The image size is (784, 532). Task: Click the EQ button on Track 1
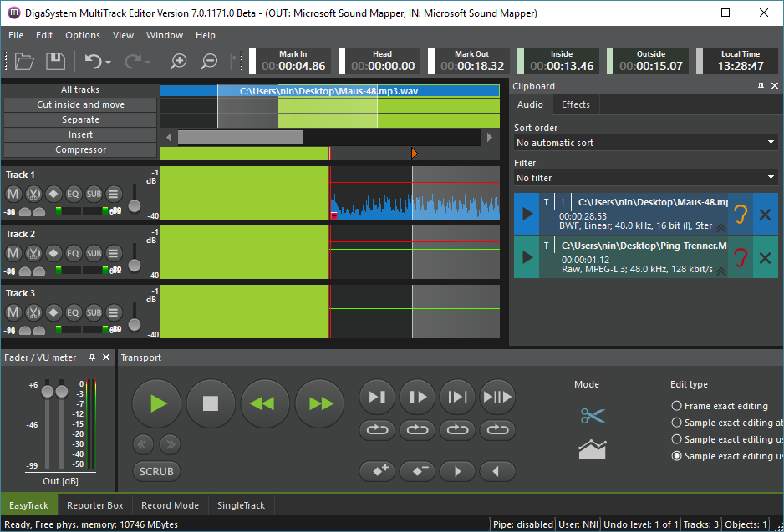tap(74, 194)
